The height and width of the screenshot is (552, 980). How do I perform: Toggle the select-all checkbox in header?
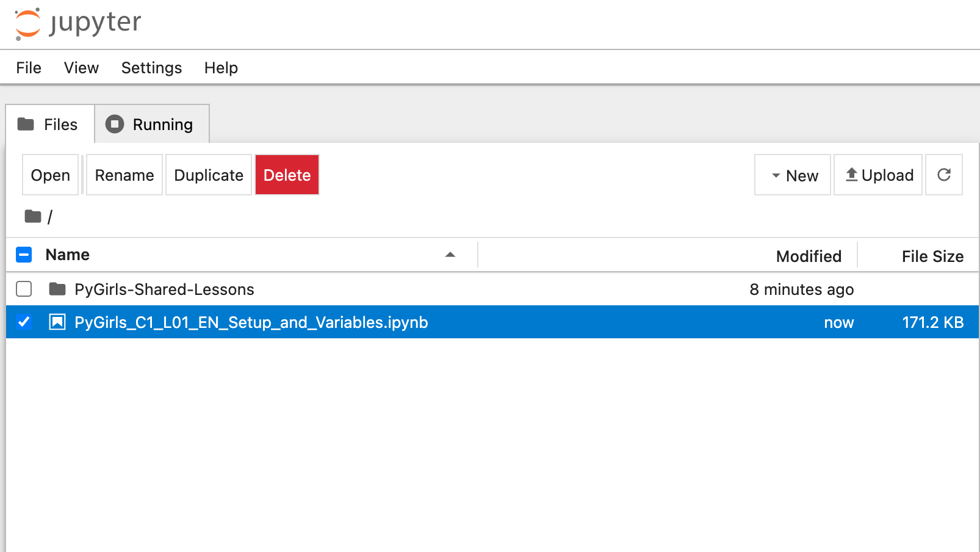point(24,255)
